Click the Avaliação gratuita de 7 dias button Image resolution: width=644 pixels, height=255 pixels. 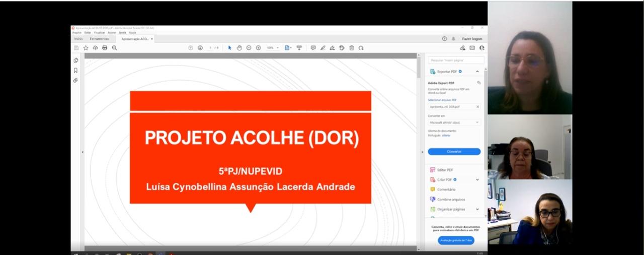[456, 240]
